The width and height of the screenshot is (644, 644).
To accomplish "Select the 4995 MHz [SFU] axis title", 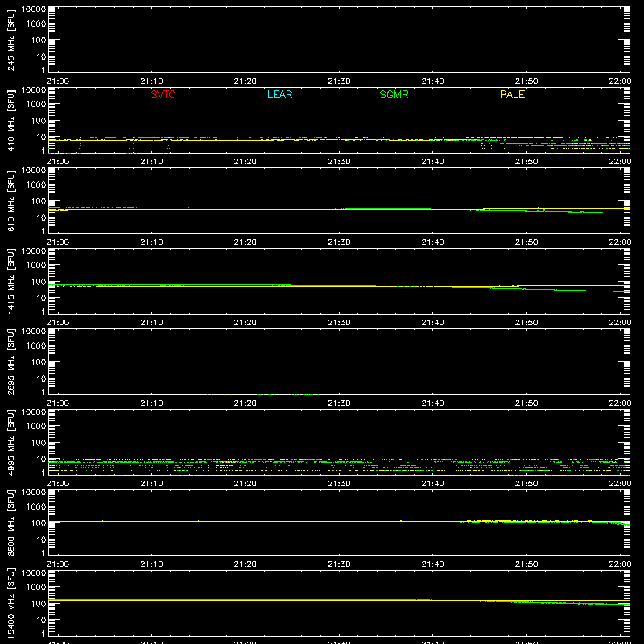I will coord(11,442).
